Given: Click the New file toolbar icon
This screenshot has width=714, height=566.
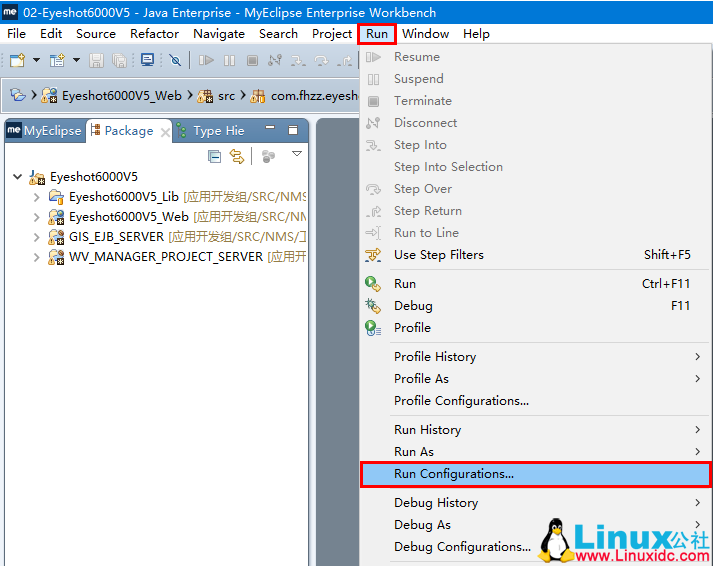Looking at the screenshot, I should point(17,60).
